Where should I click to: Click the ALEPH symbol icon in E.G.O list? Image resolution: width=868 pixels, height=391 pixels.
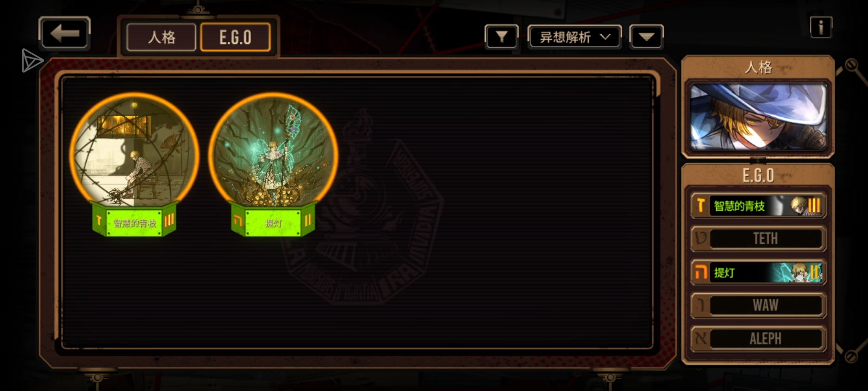coord(701,338)
